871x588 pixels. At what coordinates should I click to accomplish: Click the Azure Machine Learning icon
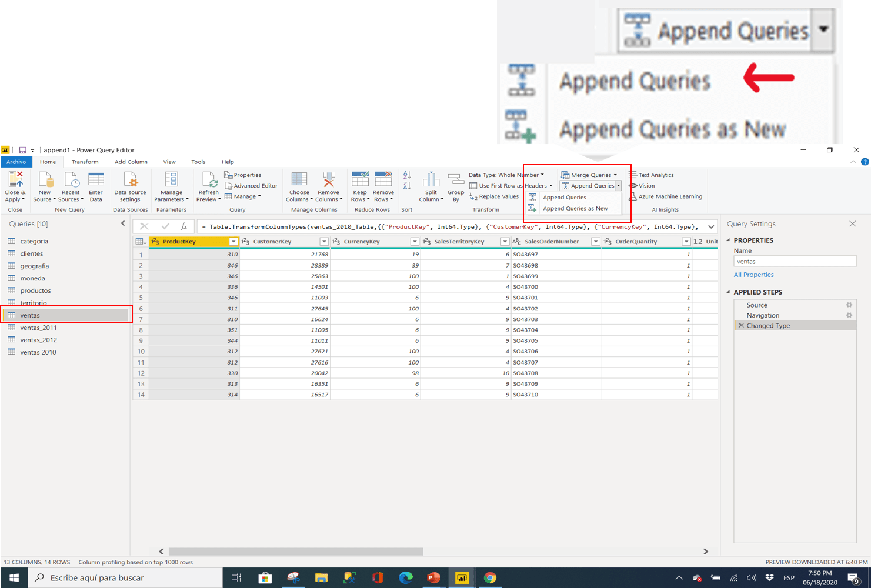[665, 196]
